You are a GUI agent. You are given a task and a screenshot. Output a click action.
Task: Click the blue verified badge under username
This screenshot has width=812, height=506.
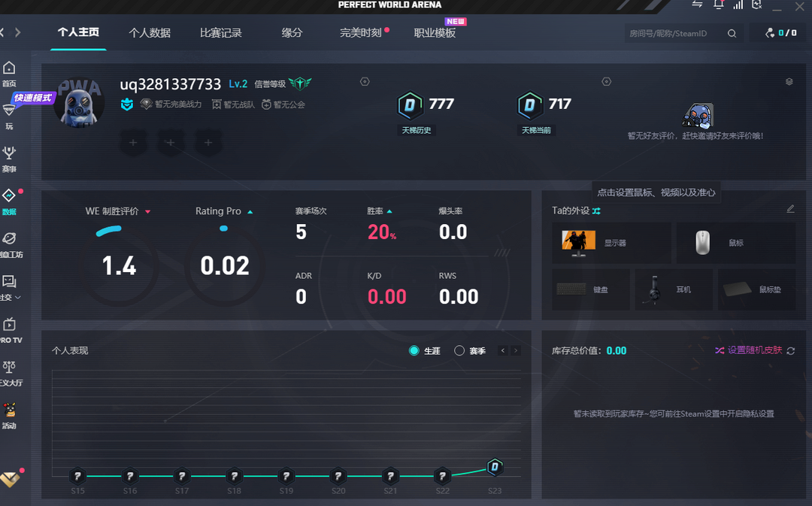127,104
